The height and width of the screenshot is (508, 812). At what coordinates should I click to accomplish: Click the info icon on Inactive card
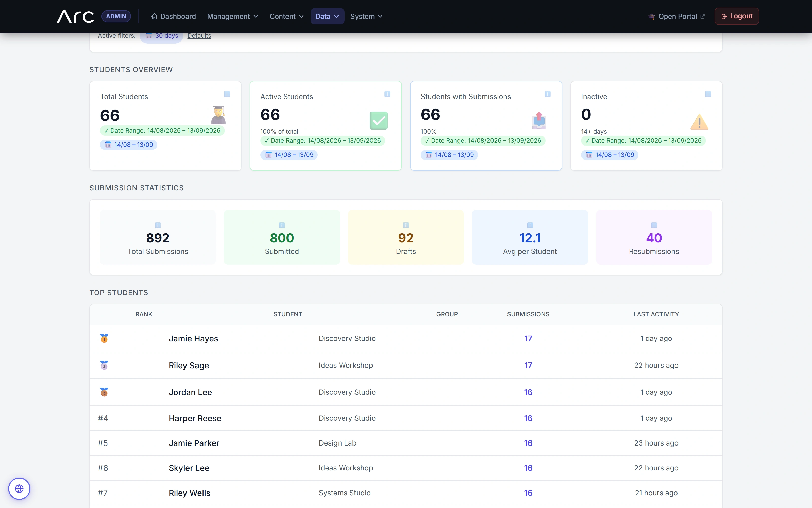coord(708,94)
